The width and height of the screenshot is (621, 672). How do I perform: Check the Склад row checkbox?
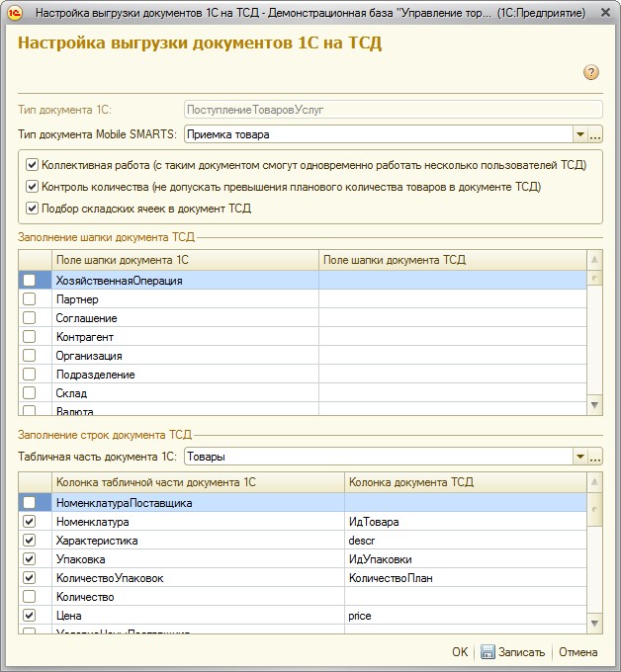pyautogui.click(x=29, y=393)
